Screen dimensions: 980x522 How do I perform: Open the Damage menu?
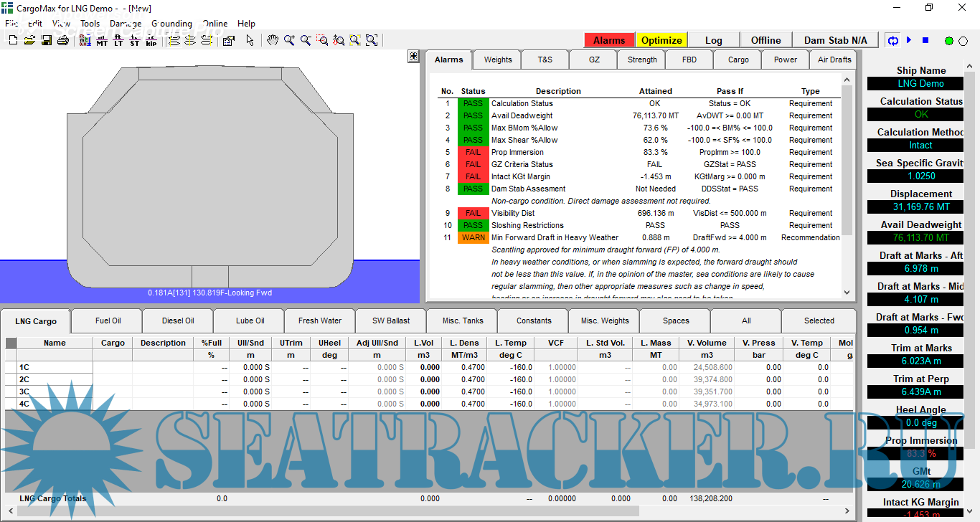click(x=126, y=23)
